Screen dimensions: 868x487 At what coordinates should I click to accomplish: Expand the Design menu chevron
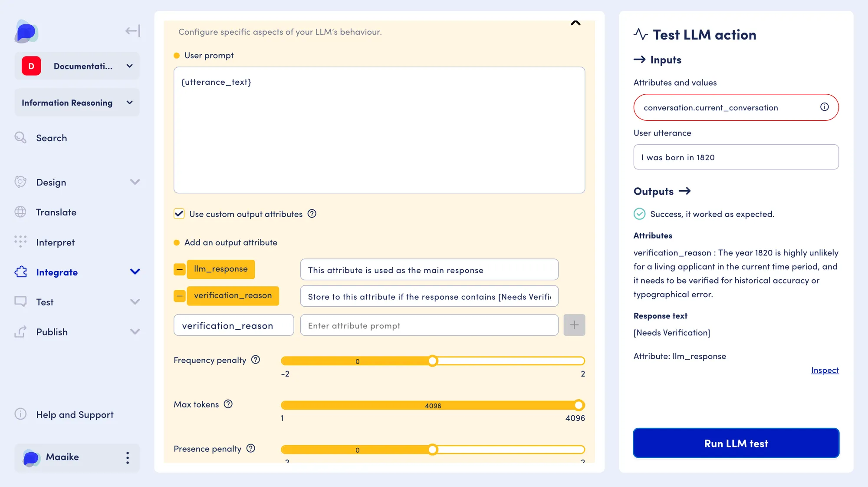tap(135, 182)
